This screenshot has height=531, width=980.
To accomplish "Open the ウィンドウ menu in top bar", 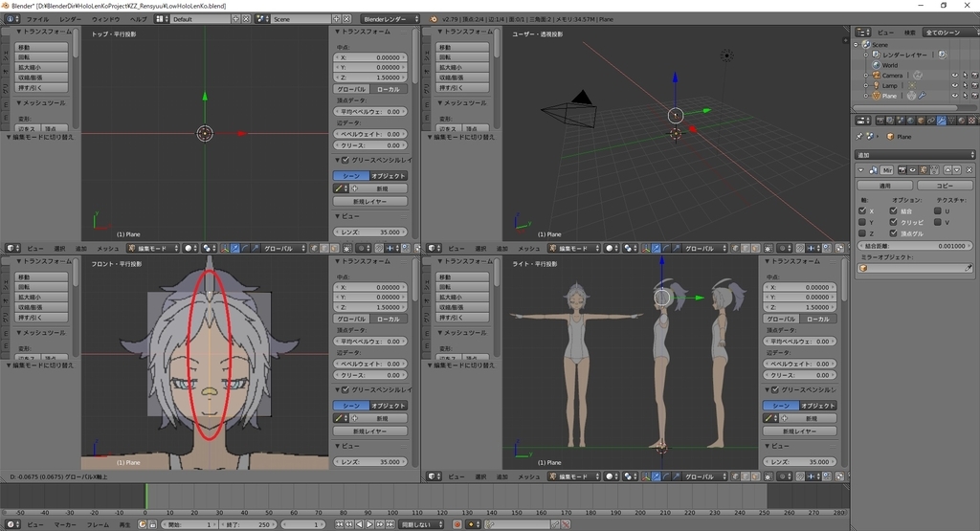I will point(105,19).
